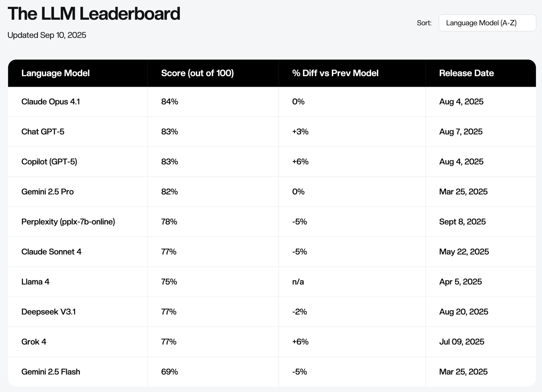
Task: Select the Chat GPT-5 model name
Action: (x=43, y=131)
